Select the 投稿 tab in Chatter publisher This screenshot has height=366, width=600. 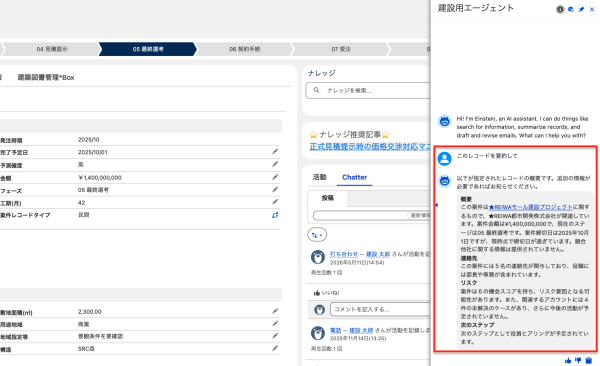pos(328,198)
